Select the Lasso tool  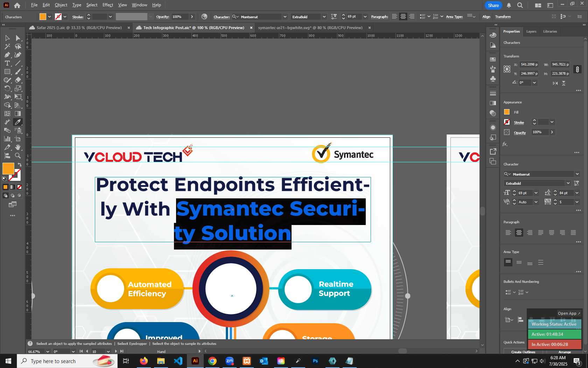click(18, 46)
